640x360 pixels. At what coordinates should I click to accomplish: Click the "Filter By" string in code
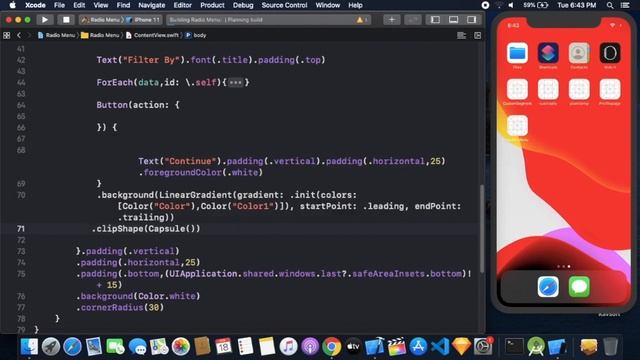coord(151,60)
